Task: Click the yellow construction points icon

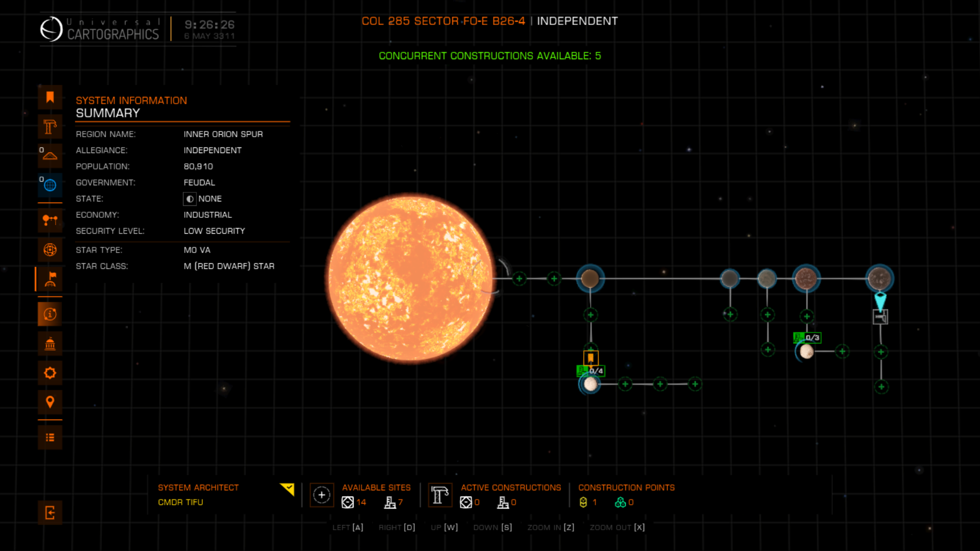Action: pyautogui.click(x=583, y=503)
